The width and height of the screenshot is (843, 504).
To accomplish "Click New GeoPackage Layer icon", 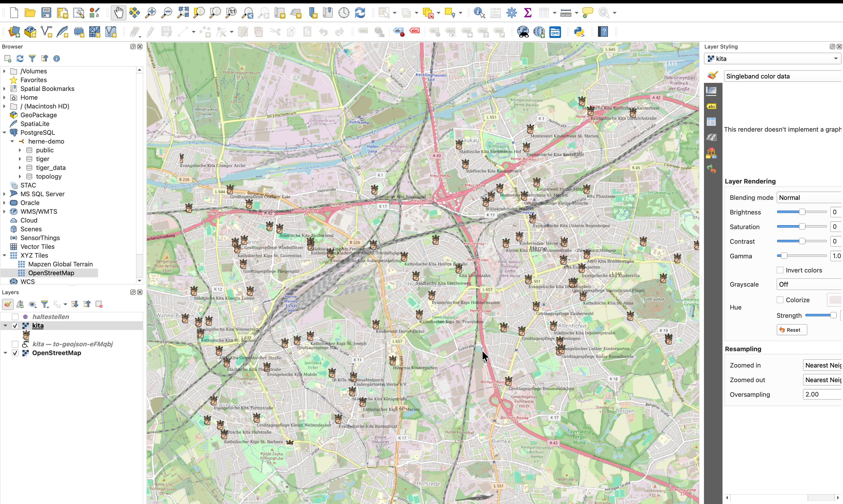I will (30, 32).
